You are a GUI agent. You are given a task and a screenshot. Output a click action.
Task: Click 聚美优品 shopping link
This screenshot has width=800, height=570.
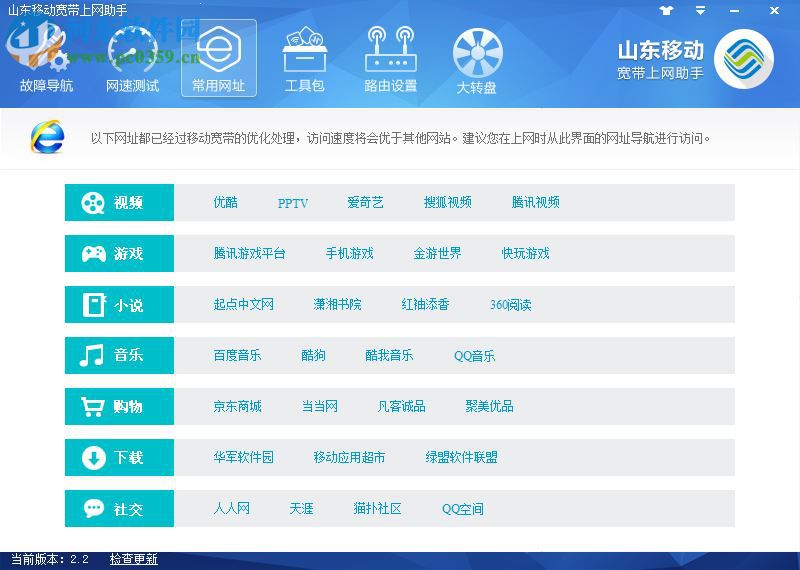pos(489,407)
